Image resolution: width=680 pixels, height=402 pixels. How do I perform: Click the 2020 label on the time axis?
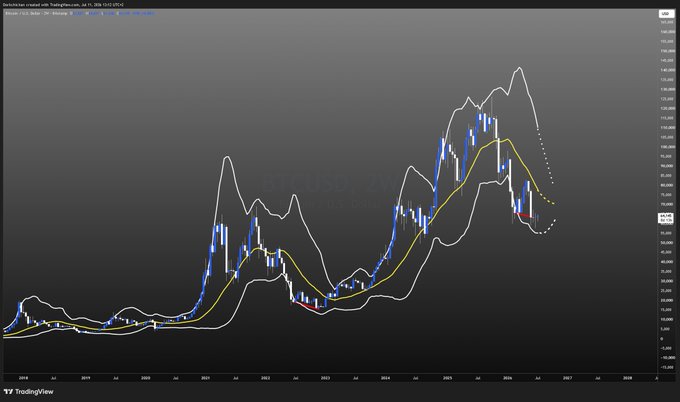[x=146, y=378]
